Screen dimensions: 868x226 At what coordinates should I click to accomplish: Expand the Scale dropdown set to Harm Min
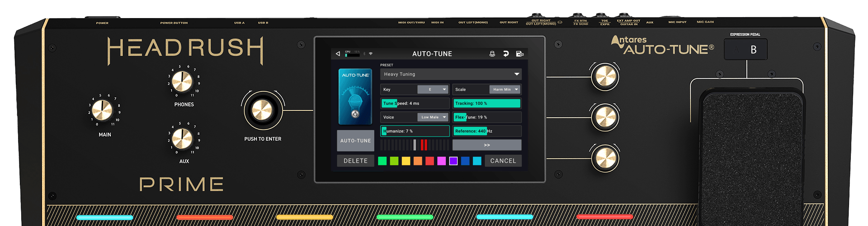[505, 90]
